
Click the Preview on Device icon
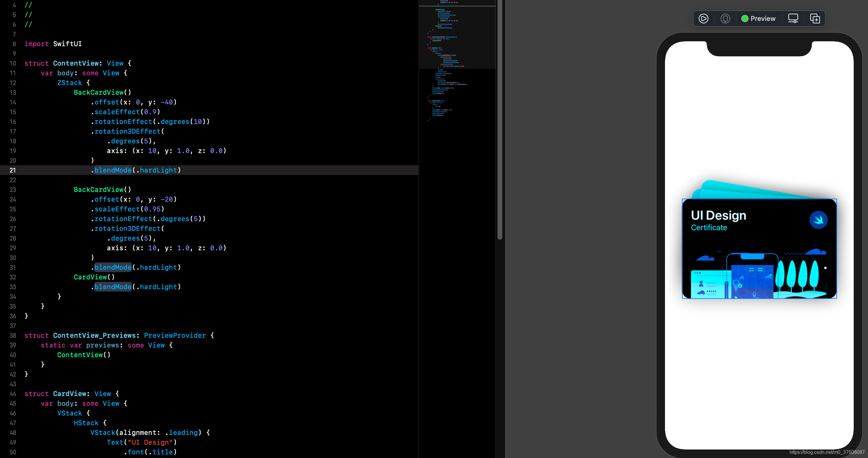[725, 19]
